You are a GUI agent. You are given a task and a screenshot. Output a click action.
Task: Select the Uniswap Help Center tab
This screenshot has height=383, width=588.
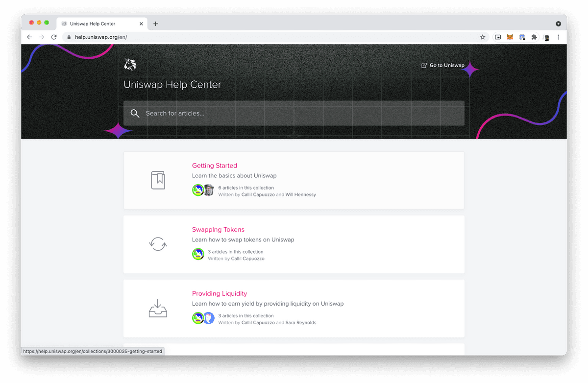click(98, 24)
